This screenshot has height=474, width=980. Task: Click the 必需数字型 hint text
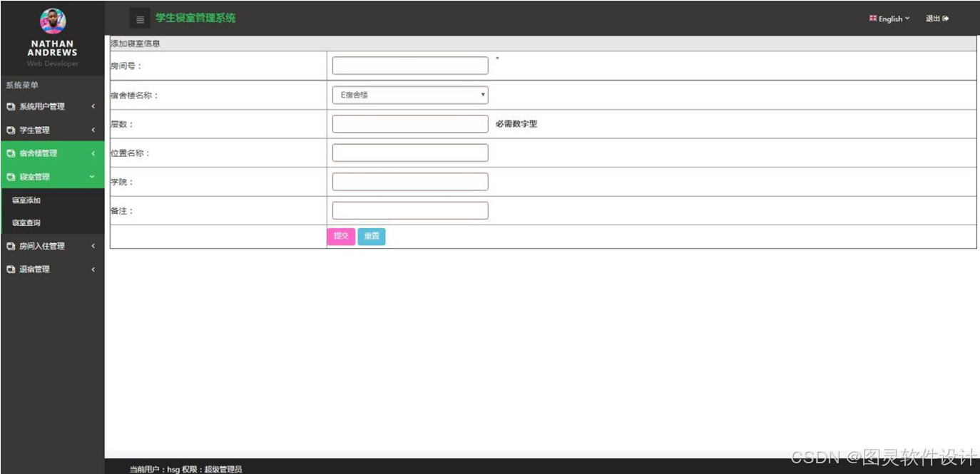516,124
